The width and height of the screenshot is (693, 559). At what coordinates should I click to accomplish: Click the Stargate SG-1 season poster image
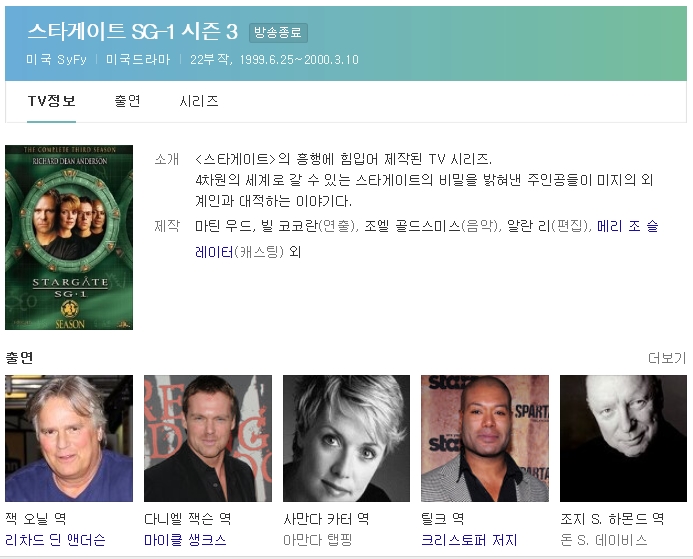tap(69, 237)
